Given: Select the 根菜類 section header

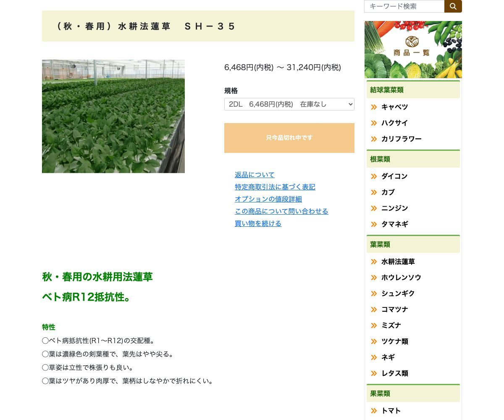Looking at the screenshot, I should tap(380, 159).
